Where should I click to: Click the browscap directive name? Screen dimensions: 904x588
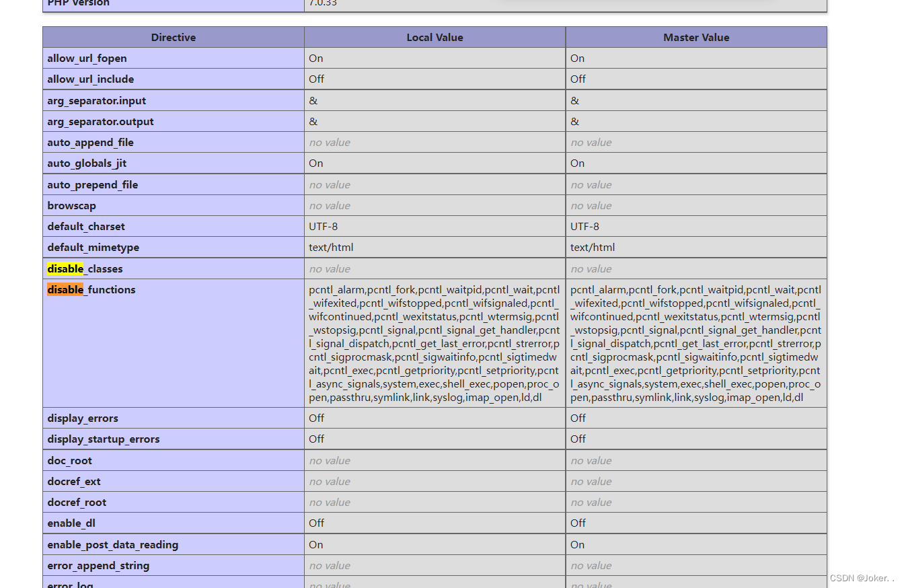click(71, 206)
